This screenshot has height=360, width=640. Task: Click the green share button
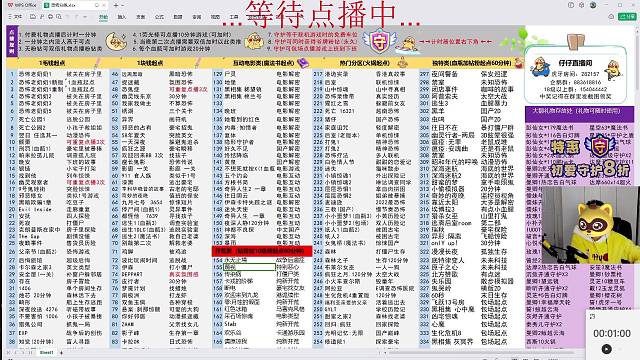[628, 16]
